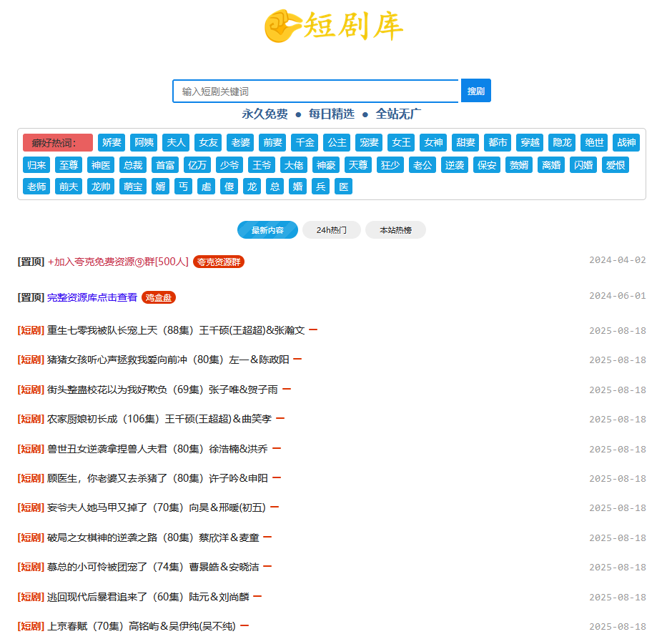Open the 本站热榜 tab

point(395,230)
